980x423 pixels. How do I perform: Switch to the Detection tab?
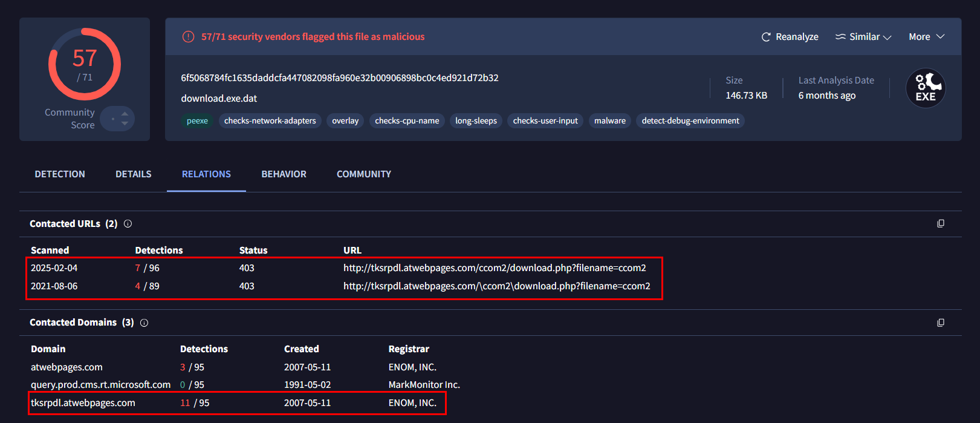60,174
